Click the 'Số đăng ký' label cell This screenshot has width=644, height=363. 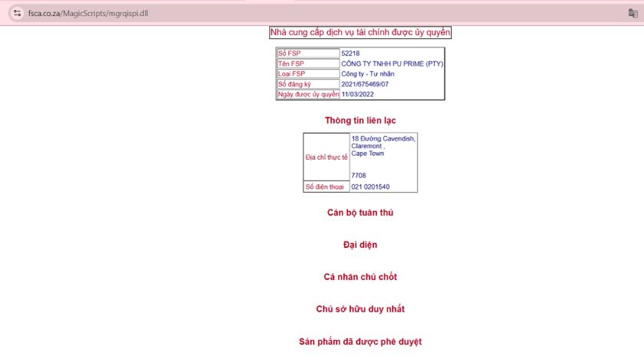click(308, 84)
